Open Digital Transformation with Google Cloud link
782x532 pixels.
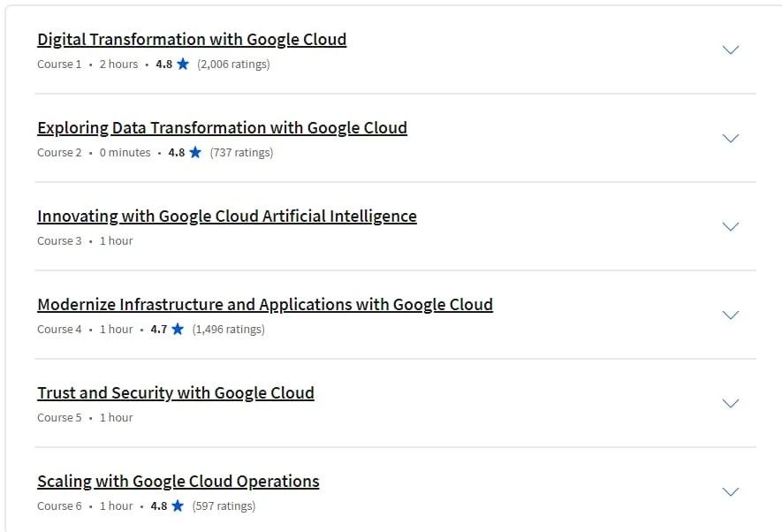pos(192,40)
